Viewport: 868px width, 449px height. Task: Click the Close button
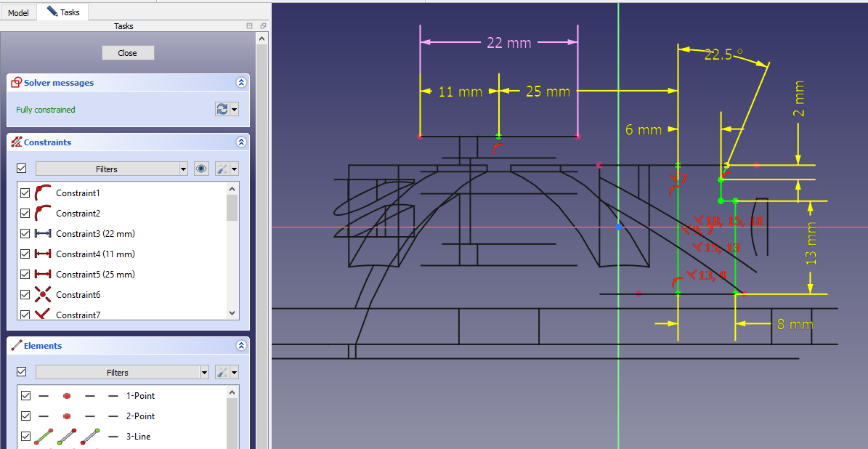127,53
